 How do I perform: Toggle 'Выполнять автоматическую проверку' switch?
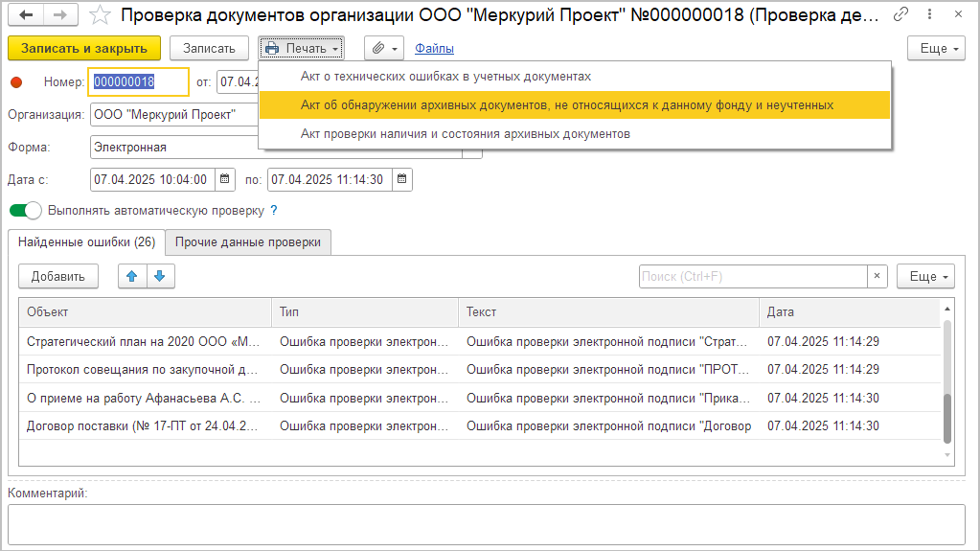coord(26,210)
